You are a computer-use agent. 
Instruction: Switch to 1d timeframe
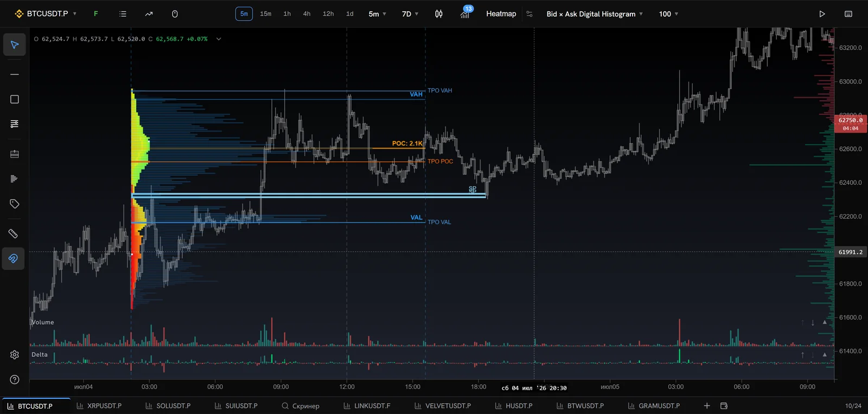point(350,14)
